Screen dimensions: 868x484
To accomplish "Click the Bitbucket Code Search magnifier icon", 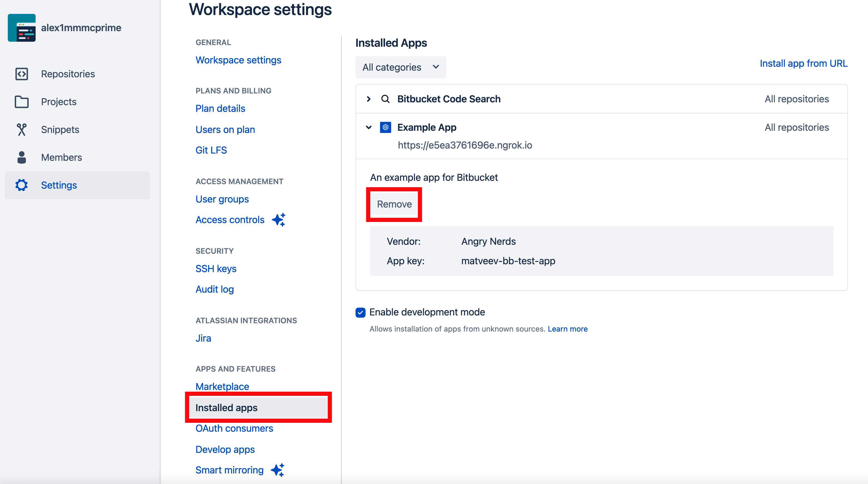I will coord(385,99).
